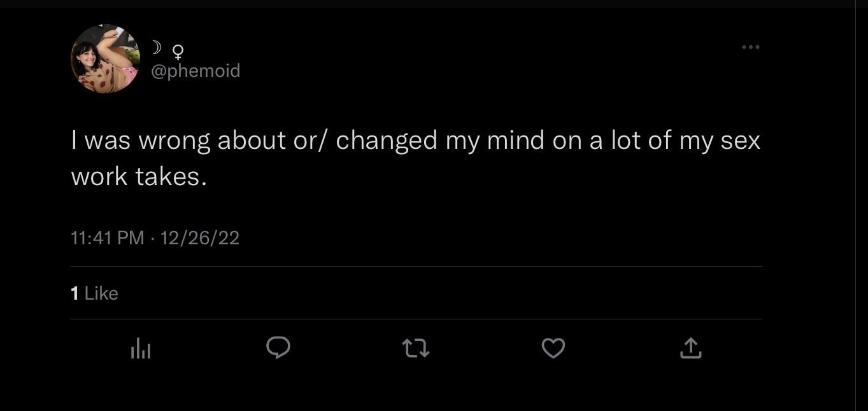Click the word "Like" beside the count
Image resolution: width=868 pixels, height=411 pixels.
click(x=101, y=293)
